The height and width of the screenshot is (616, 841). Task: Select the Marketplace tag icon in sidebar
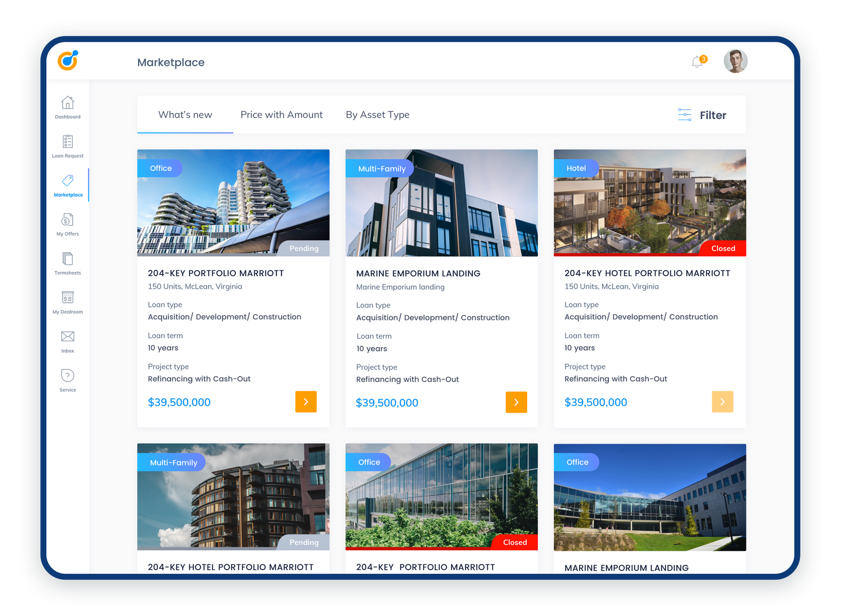(68, 181)
